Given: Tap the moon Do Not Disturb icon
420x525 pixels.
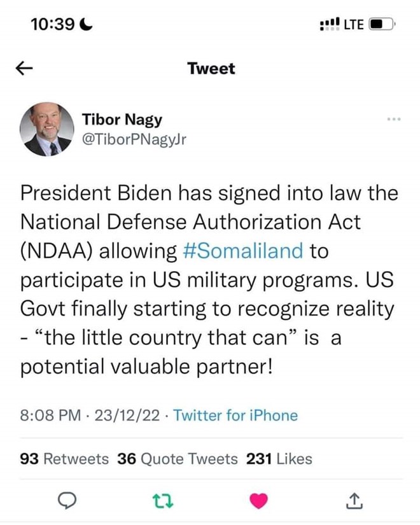Looking at the screenshot, I should pyautogui.click(x=88, y=24).
